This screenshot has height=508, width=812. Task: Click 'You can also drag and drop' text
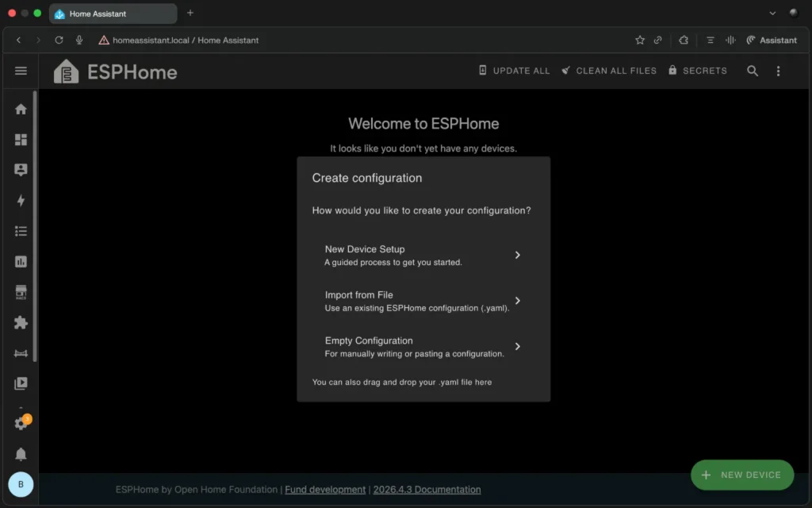coord(402,382)
